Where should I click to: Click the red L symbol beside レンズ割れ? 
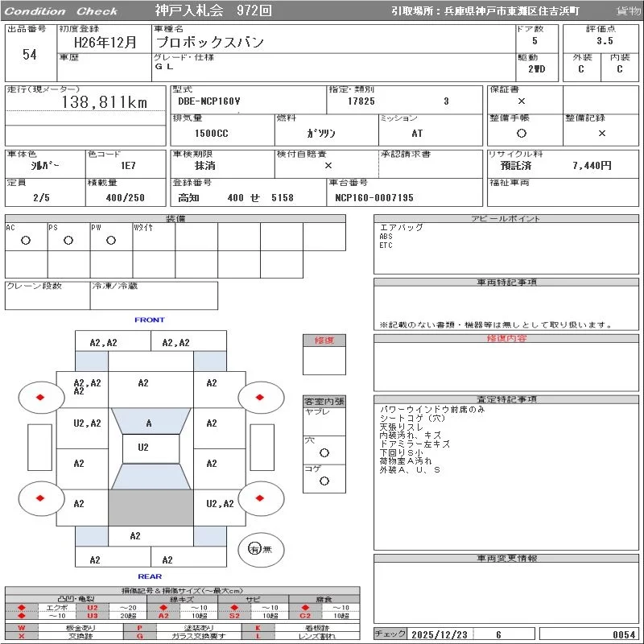click(258, 636)
